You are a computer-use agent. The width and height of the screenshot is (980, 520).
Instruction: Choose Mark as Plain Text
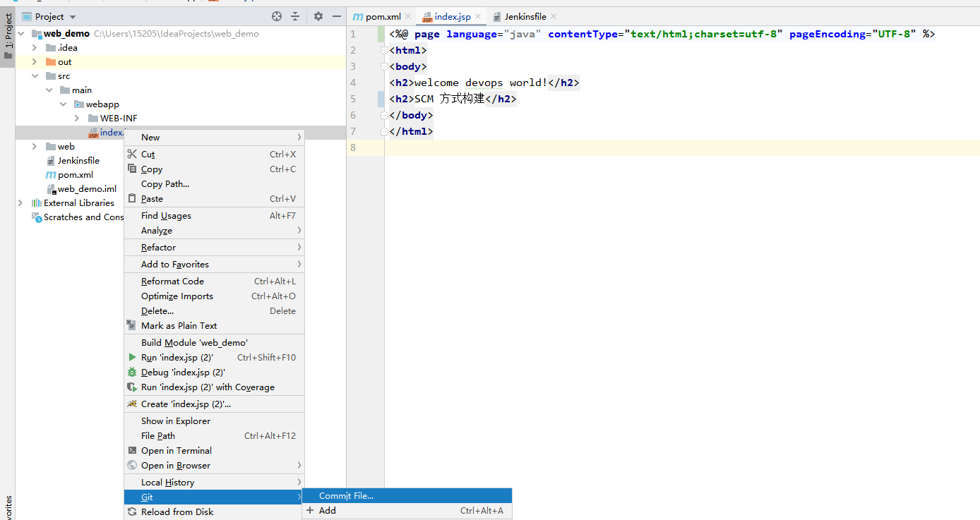coord(214,325)
